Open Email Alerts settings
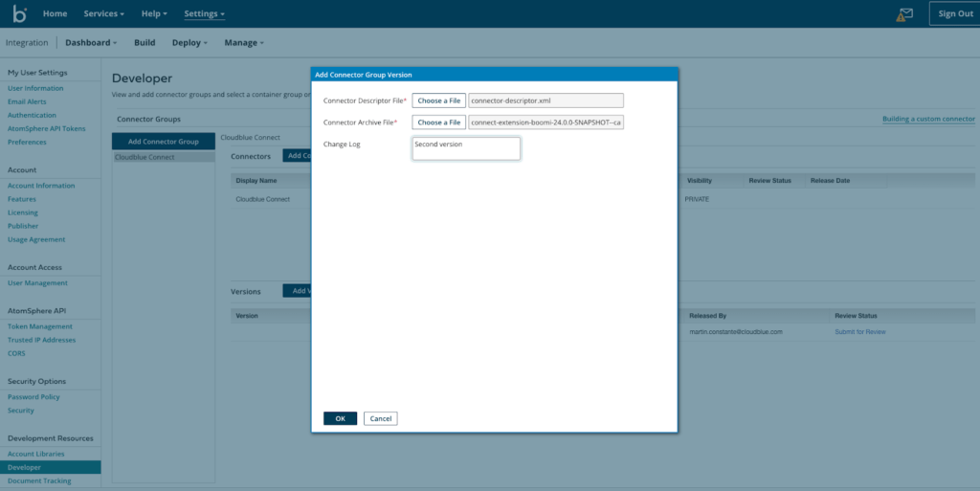Image resolution: width=980 pixels, height=491 pixels. coord(27,101)
